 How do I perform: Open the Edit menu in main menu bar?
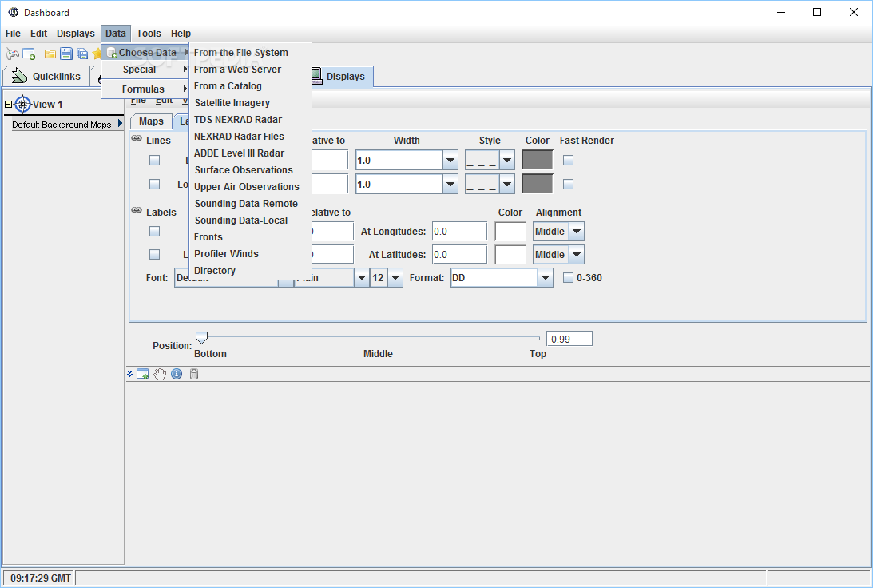tap(38, 34)
